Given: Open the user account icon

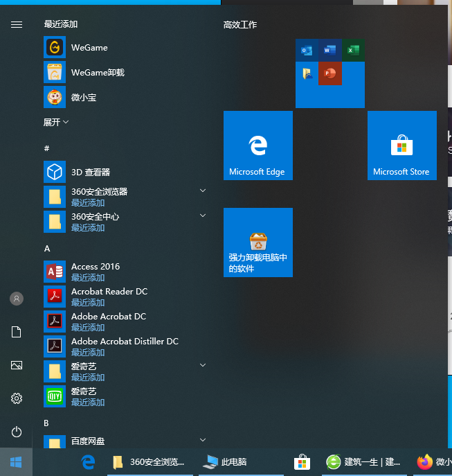Looking at the screenshot, I should click(17, 299).
